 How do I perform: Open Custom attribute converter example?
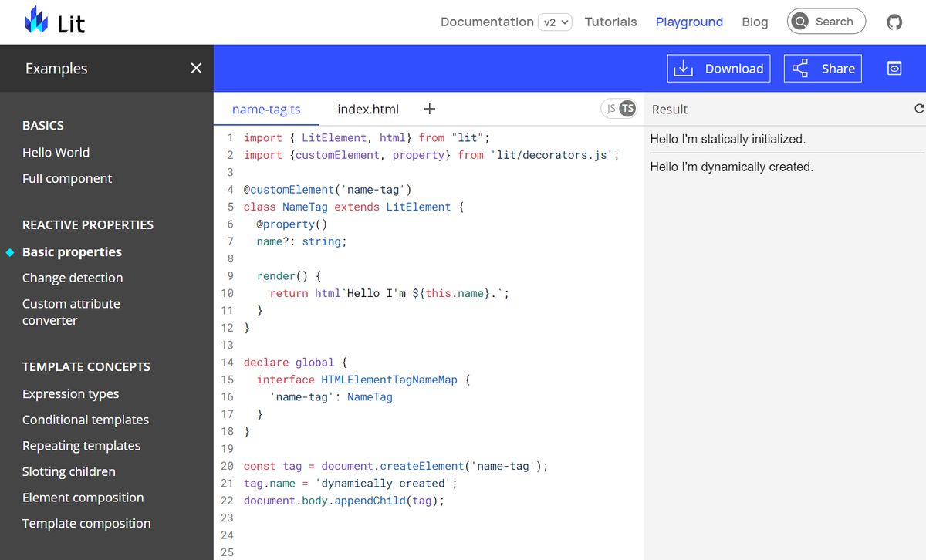tap(71, 312)
